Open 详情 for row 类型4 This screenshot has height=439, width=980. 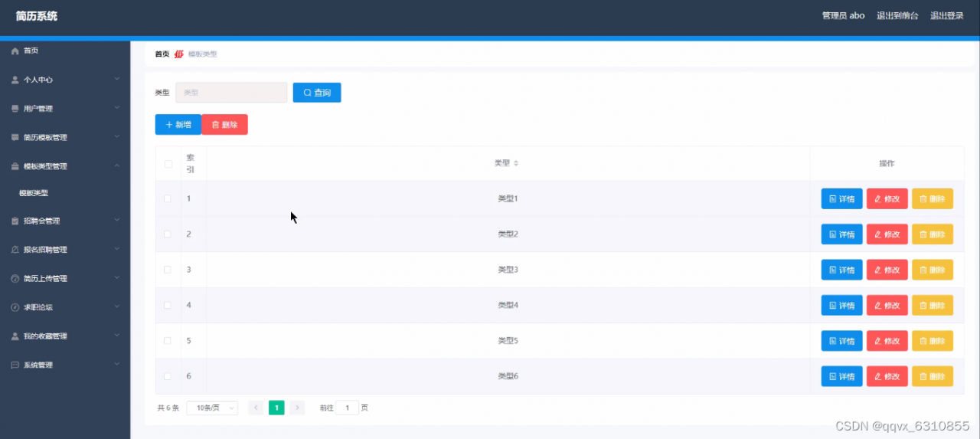[842, 305]
